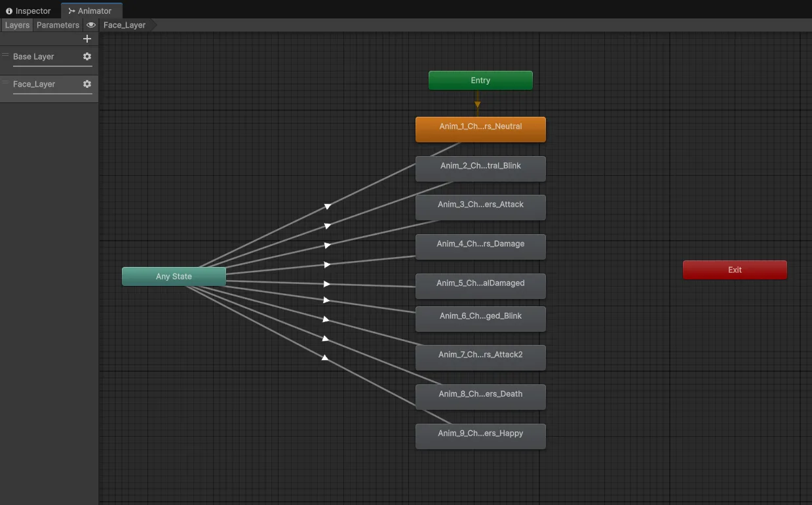
Task: Select the Anim_5_Ch...alDamaged state
Action: pos(480,285)
